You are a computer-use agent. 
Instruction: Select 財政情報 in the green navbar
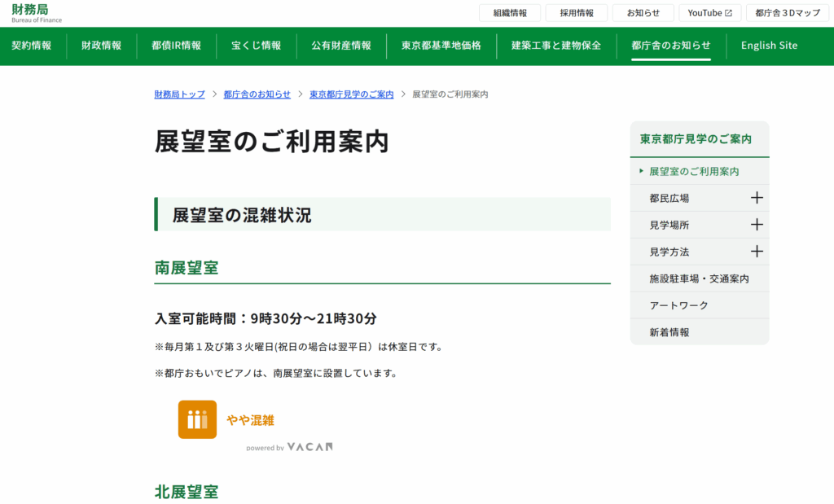pos(102,46)
